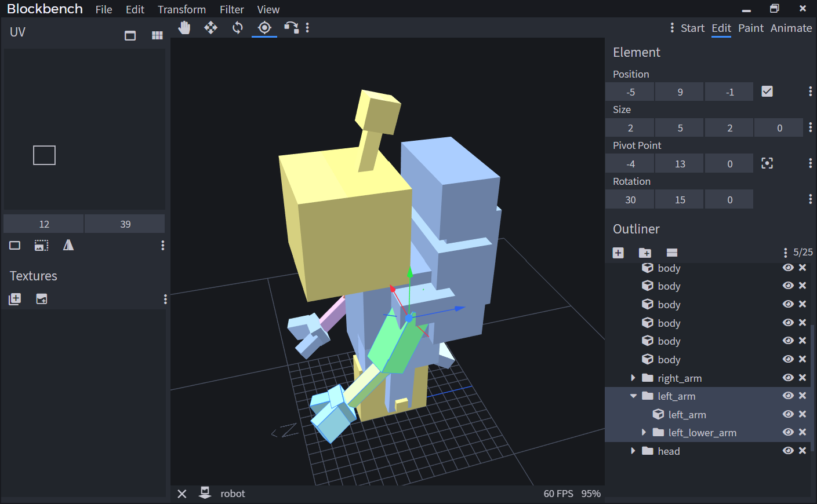The width and height of the screenshot is (817, 504).
Task: Add a new group in the Outliner
Action: [645, 253]
